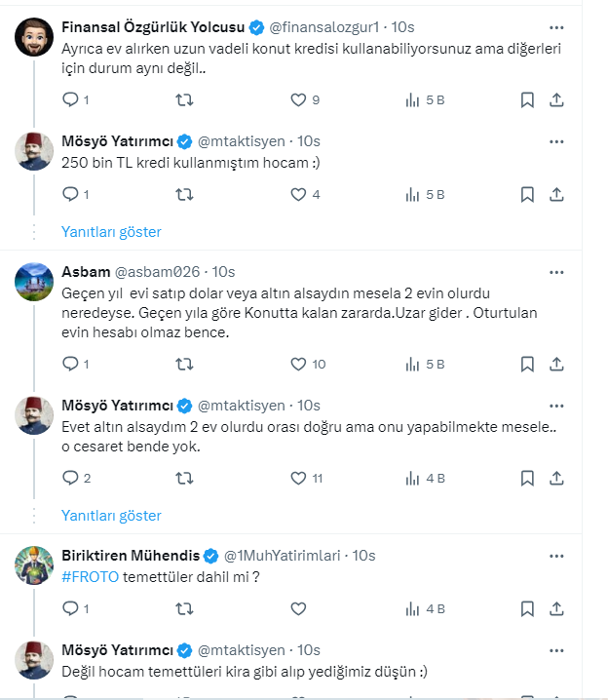Open more options on Biriktiren Mühendis's tweet
The height and width of the screenshot is (700, 608).
click(x=556, y=555)
